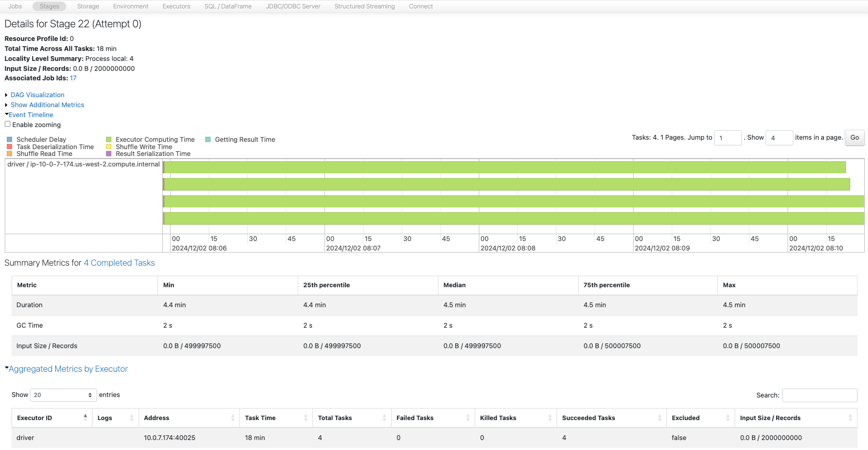This screenshot has height=450, width=868.
Task: Expand Show Additional Metrics
Action: point(47,105)
